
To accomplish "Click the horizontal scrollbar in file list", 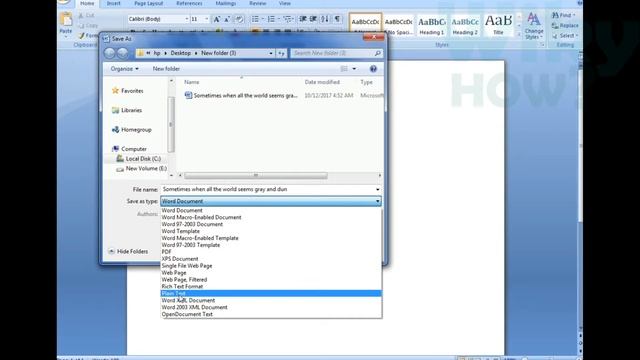I will (256, 176).
